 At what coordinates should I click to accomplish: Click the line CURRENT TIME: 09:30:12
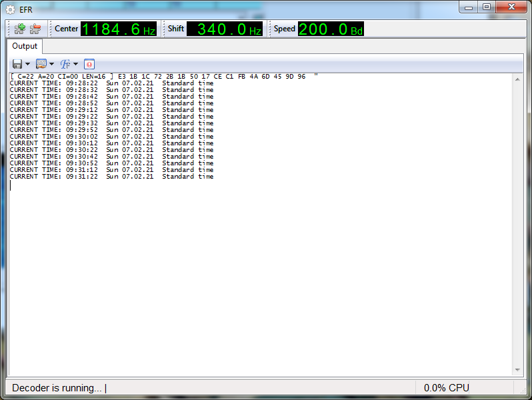(x=111, y=143)
